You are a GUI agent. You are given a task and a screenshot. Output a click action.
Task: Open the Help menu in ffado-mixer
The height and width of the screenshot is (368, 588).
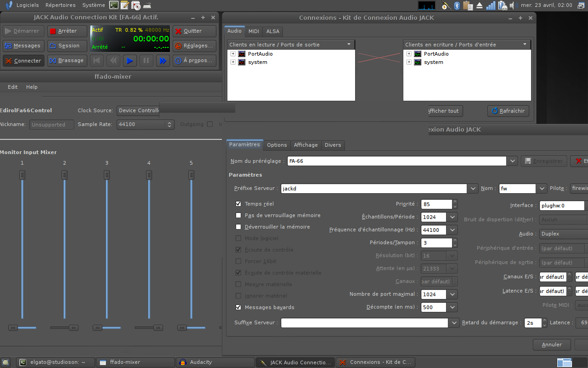[x=32, y=87]
